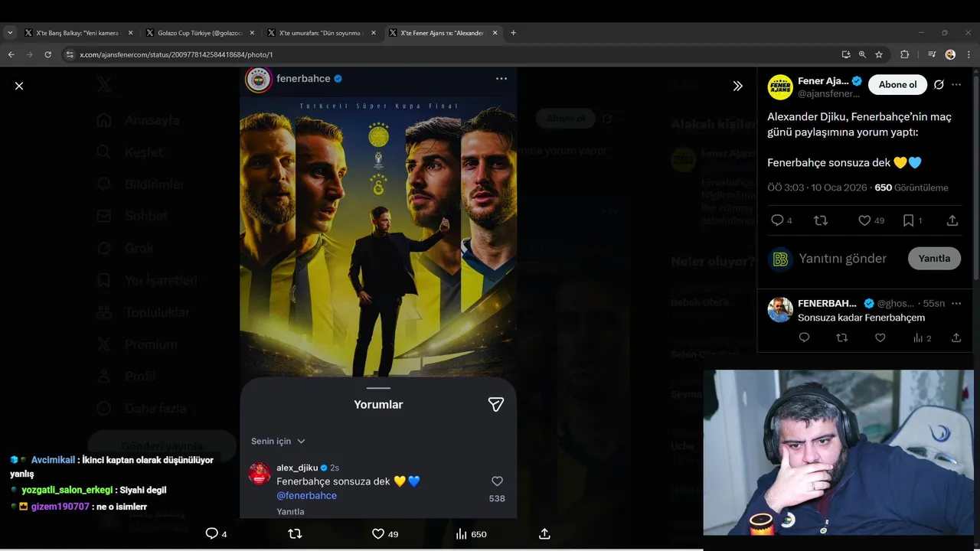Open the media control icon in the Chrome toolbar
The image size is (980, 551).
(932, 54)
